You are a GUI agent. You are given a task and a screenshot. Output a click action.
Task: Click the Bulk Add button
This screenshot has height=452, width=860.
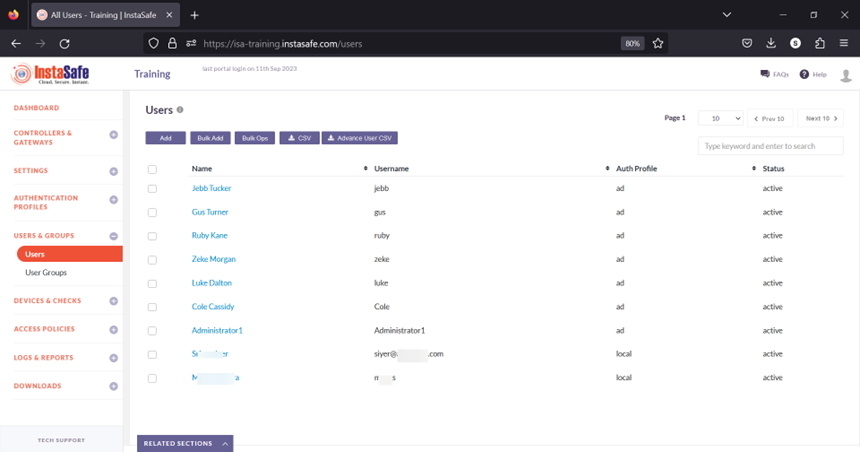[x=210, y=138]
